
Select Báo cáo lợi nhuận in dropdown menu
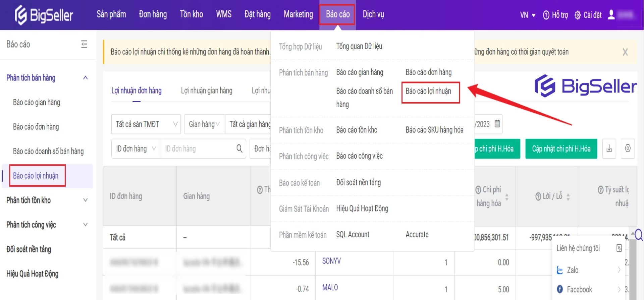pos(428,91)
